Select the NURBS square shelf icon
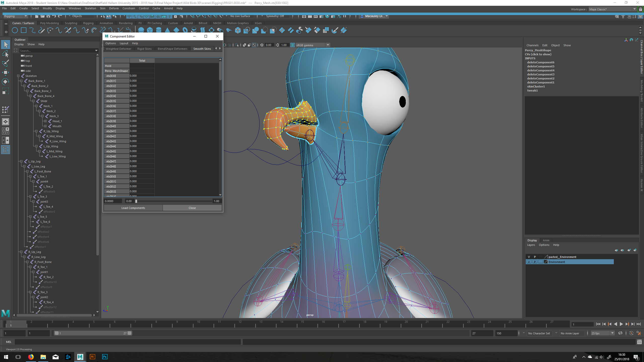The width and height of the screenshot is (644, 362). [x=24, y=30]
